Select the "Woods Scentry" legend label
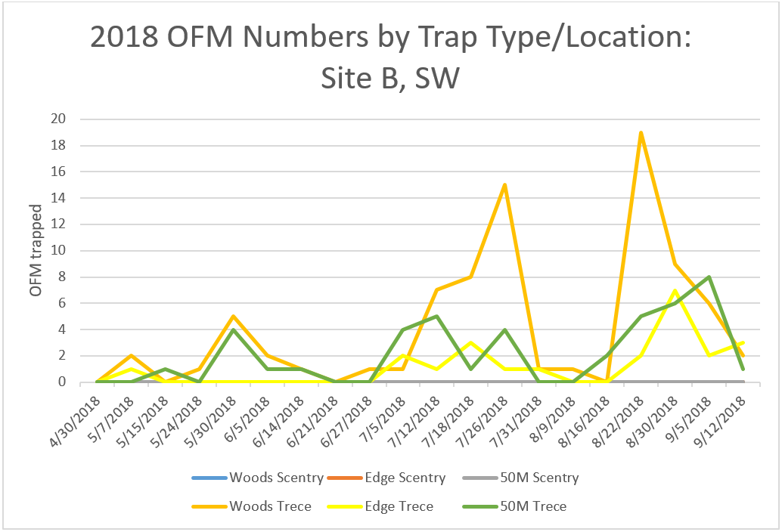782x532 pixels. (276, 478)
